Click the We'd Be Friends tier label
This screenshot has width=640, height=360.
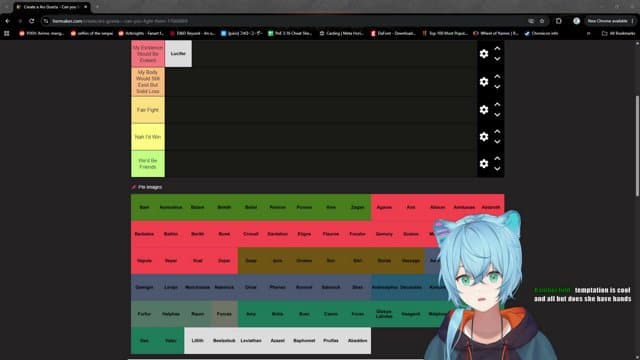pos(148,164)
